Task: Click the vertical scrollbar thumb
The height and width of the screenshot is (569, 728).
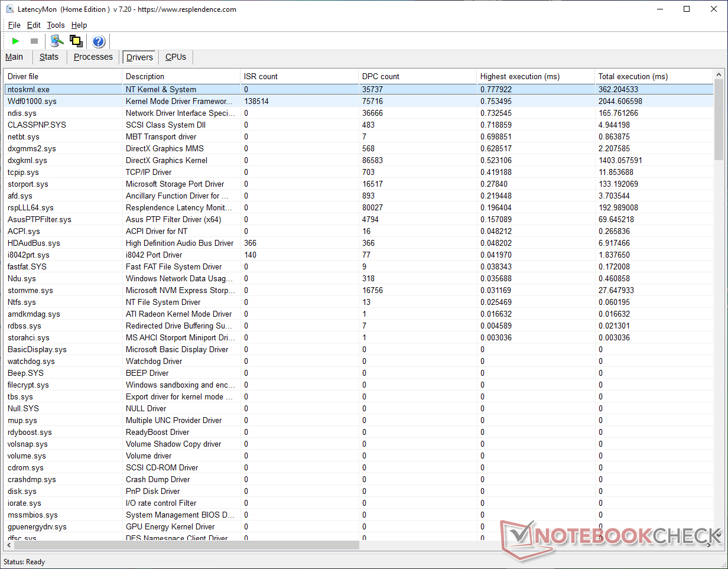Action: [719, 120]
